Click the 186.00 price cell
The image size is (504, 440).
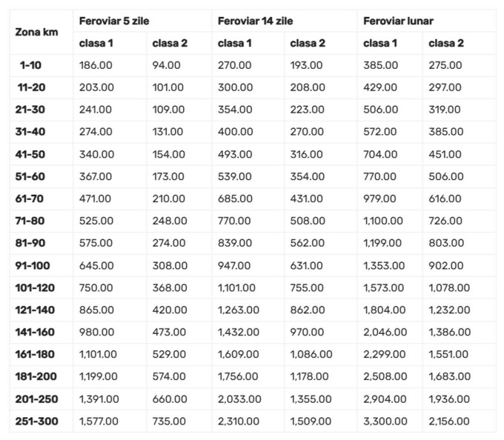[x=95, y=65]
